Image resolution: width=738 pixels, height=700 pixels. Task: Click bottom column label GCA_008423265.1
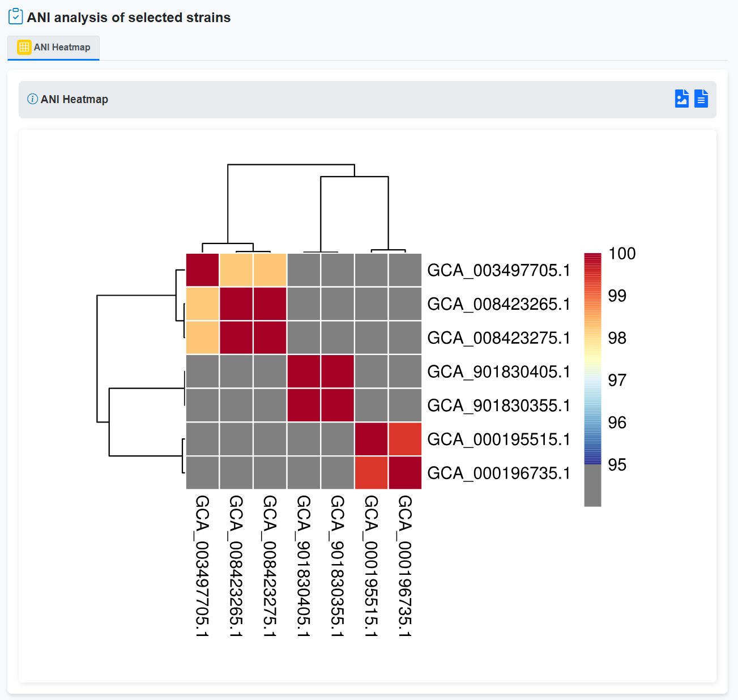[x=236, y=565]
